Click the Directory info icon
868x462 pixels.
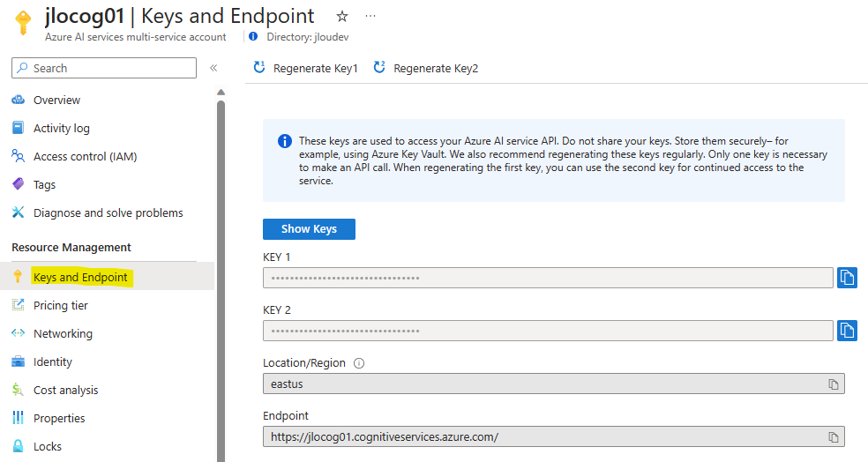[253, 36]
